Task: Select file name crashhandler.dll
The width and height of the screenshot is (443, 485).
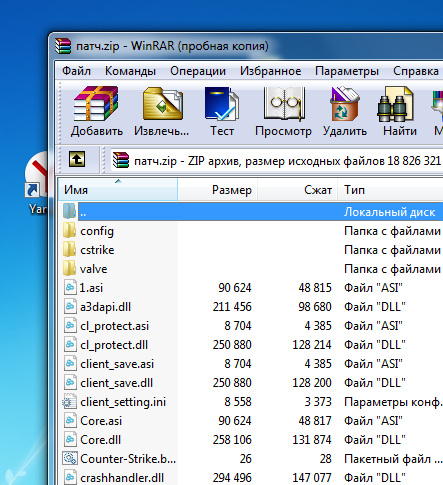Action: [122, 478]
